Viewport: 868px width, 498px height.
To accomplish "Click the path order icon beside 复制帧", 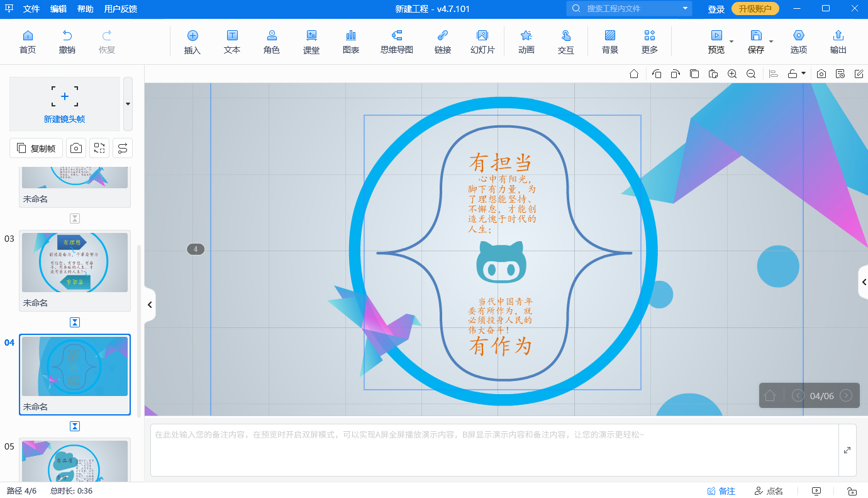I will [123, 148].
